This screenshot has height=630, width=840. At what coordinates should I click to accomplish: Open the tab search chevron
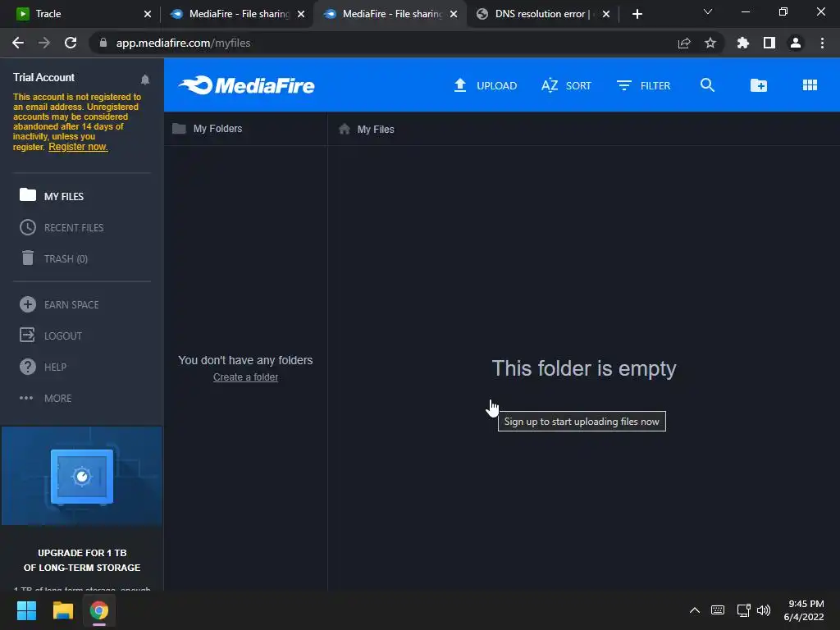(708, 11)
